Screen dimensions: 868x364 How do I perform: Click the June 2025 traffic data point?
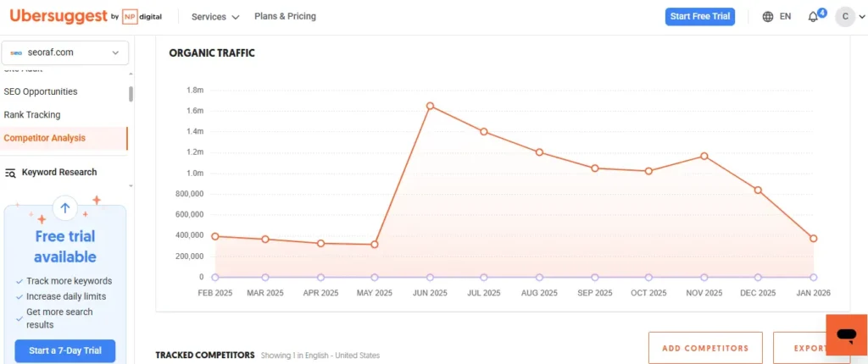[x=430, y=106]
